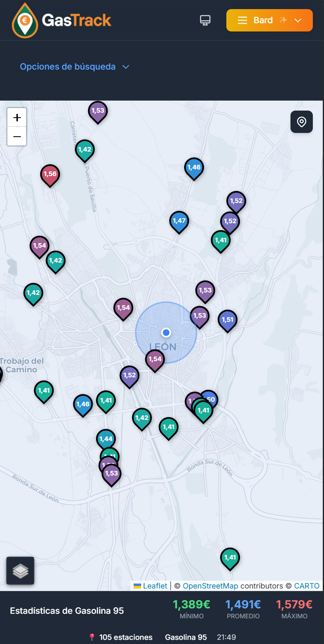Click the 1,389€ MÍNIMO value

click(192, 605)
